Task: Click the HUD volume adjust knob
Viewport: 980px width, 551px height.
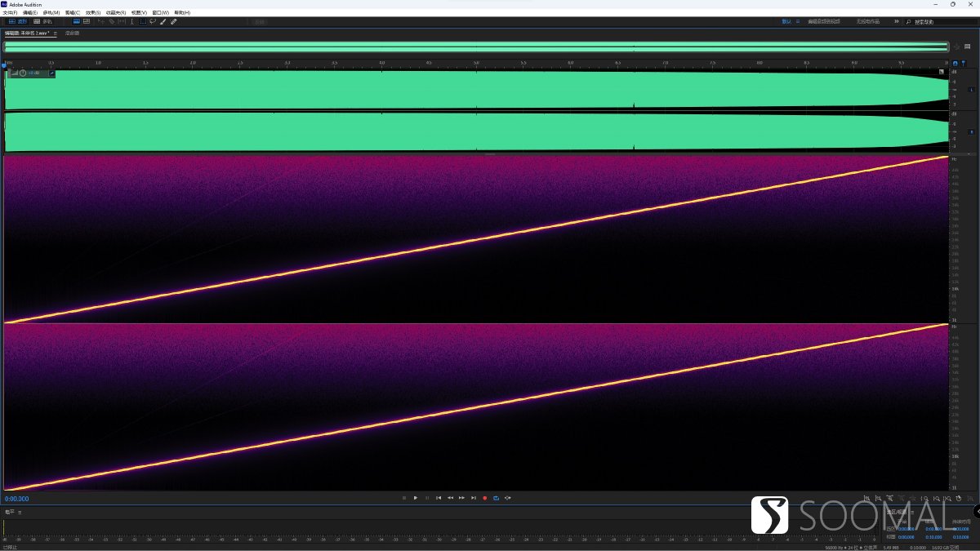Action: coord(23,73)
